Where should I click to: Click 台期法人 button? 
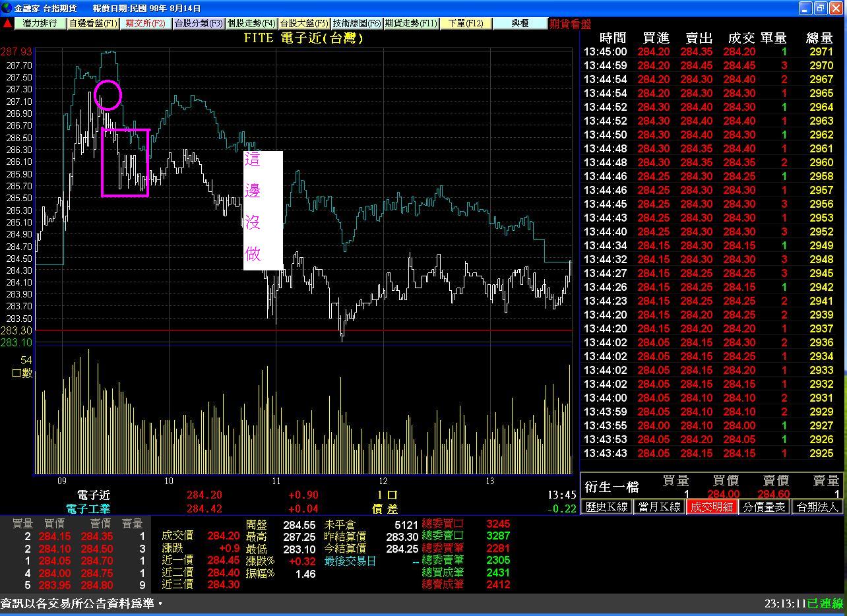[817, 507]
